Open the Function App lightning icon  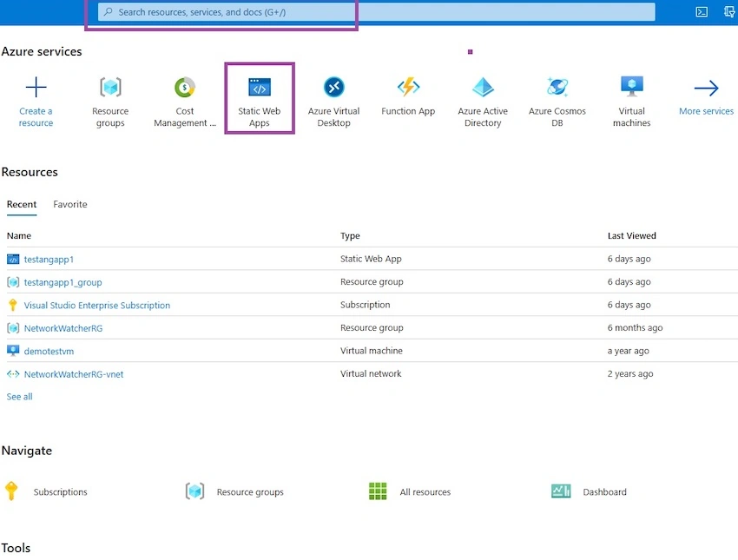coord(408,87)
